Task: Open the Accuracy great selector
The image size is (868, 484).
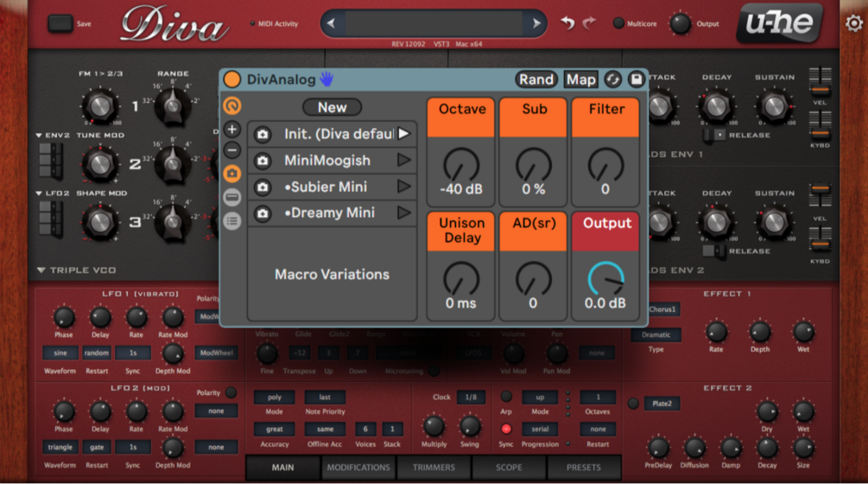Action: tap(274, 430)
